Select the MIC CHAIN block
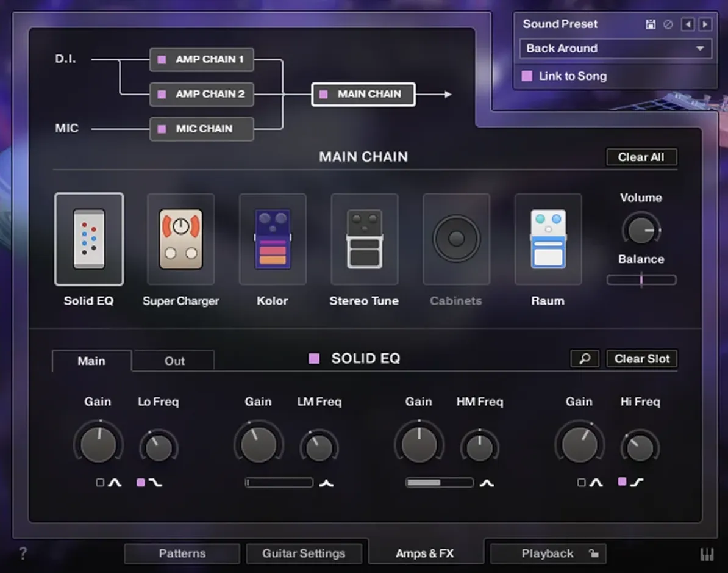 coord(201,129)
